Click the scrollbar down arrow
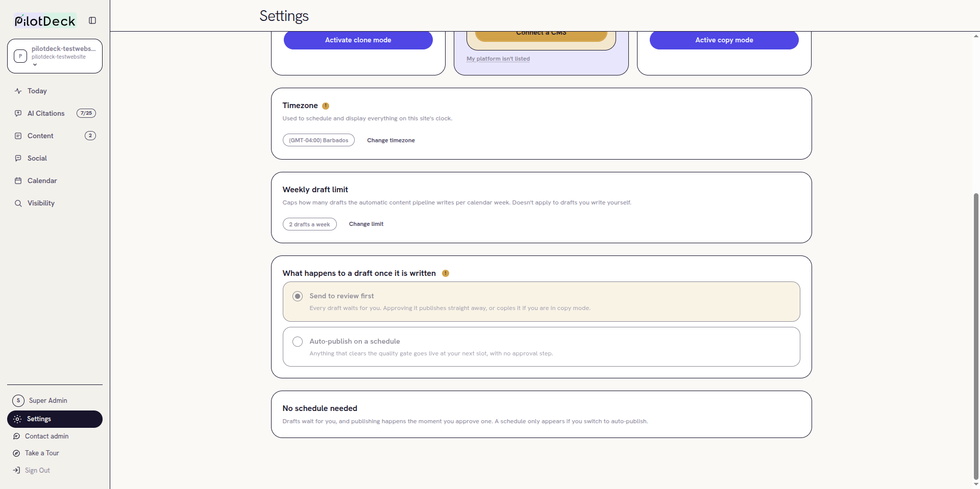Screen dimensions: 980x489 point(976,484)
